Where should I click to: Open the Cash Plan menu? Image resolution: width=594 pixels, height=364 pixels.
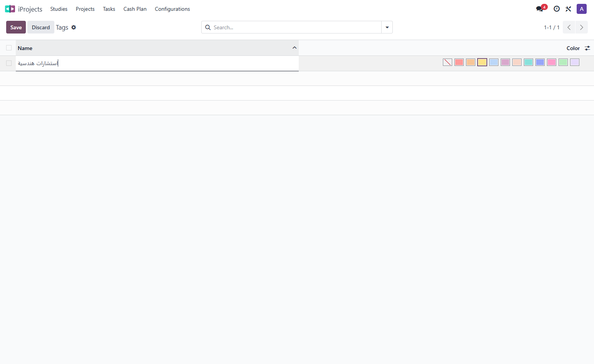135,9
